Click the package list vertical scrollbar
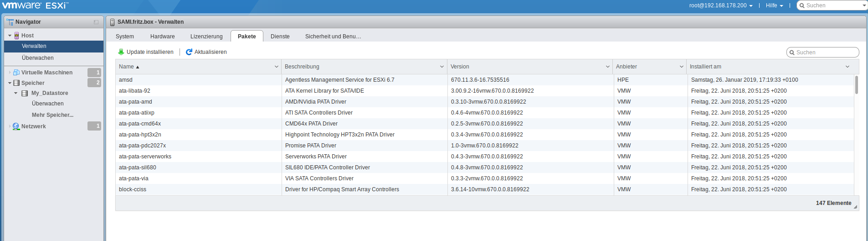This screenshot has width=868, height=241. 856,85
